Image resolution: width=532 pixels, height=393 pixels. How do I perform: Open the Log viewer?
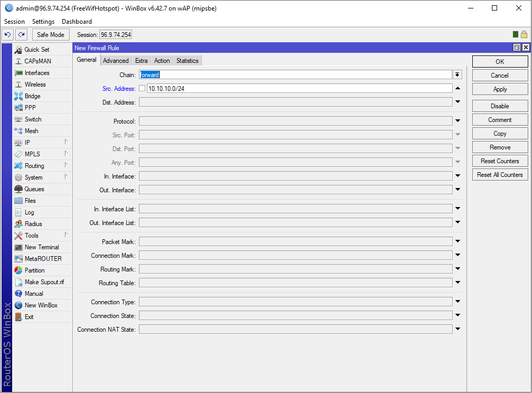point(42,212)
